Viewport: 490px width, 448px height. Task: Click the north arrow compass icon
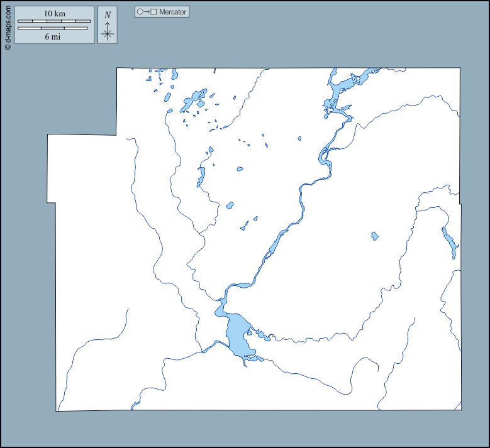click(108, 33)
